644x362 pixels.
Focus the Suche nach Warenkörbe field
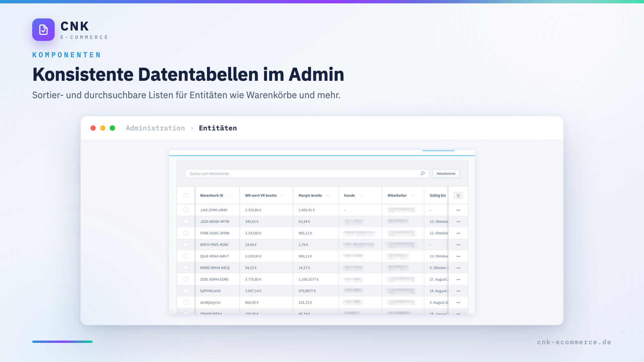click(307, 174)
